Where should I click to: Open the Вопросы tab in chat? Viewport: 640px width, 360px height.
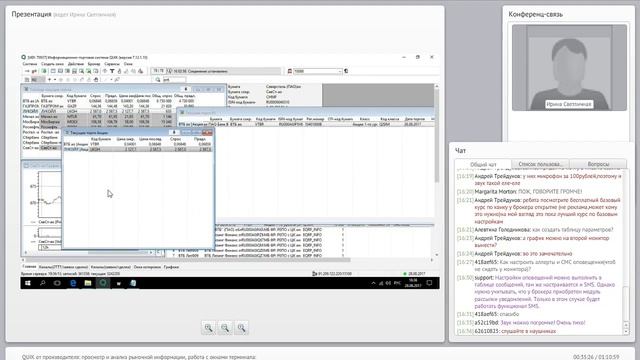(598, 164)
